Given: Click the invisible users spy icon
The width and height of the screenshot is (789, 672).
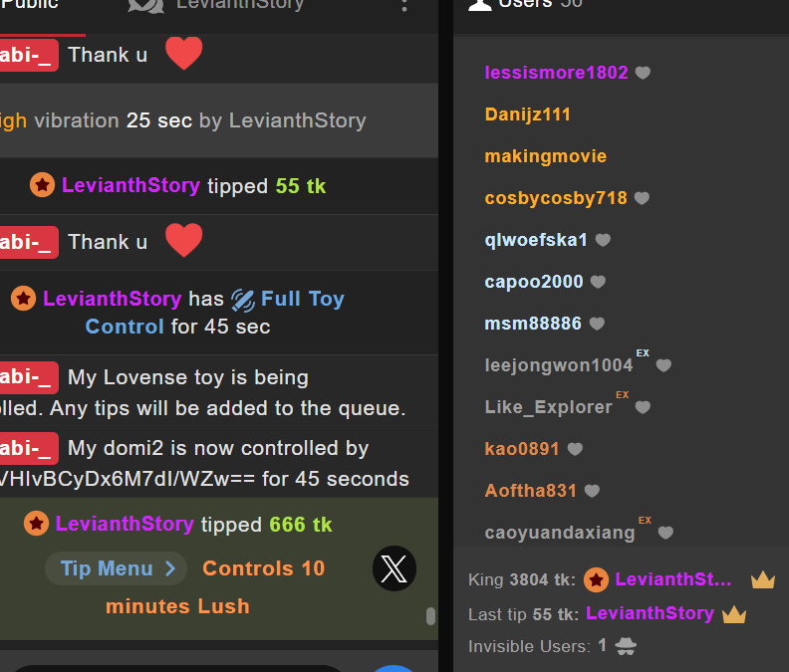Looking at the screenshot, I should (626, 646).
